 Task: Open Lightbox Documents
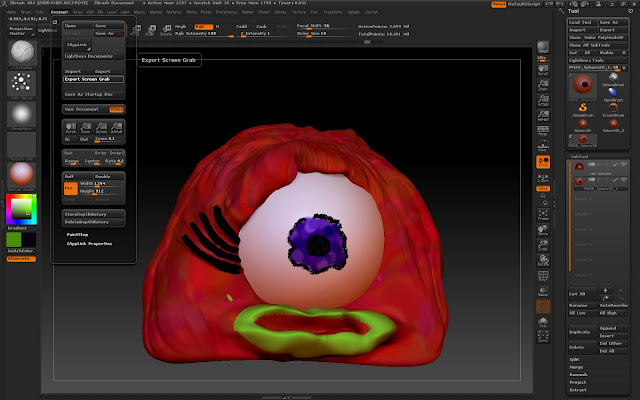tap(93, 56)
